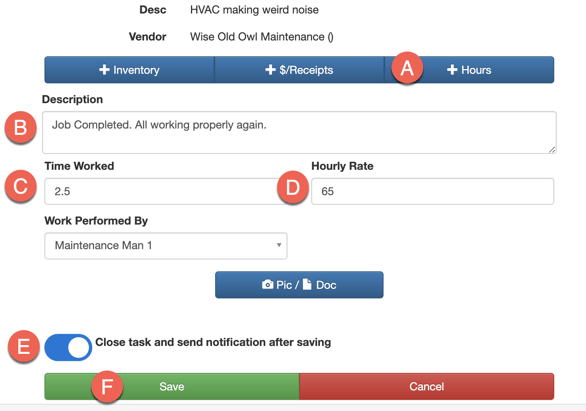Click the Description text area
The width and height of the screenshot is (586, 411).
pos(299,132)
